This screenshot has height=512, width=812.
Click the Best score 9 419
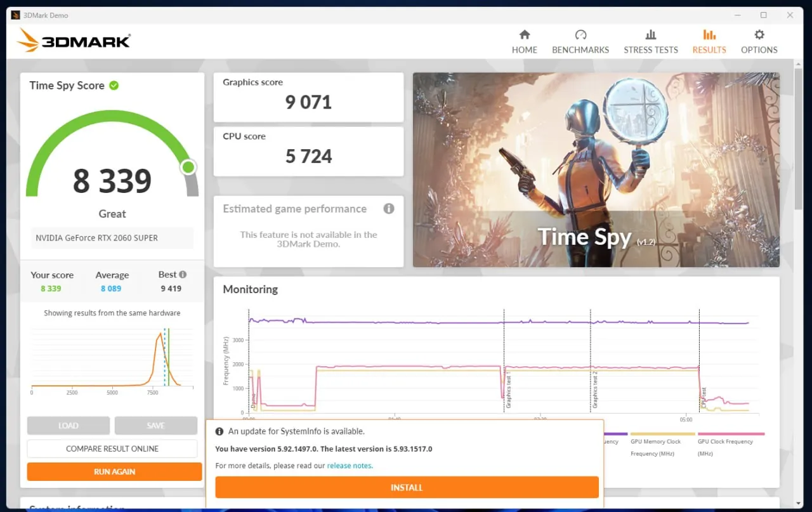tap(171, 289)
